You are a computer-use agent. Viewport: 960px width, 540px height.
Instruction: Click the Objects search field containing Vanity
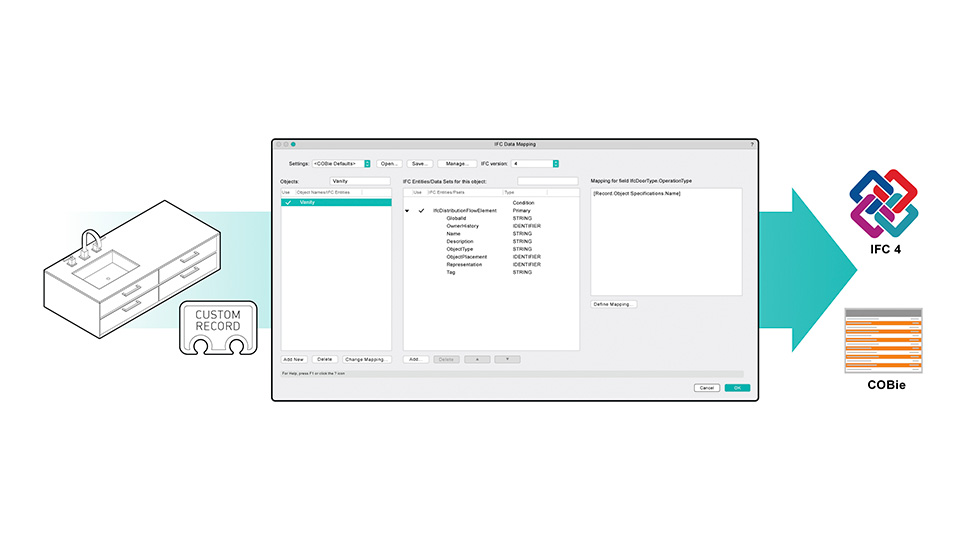pyautogui.click(x=359, y=181)
